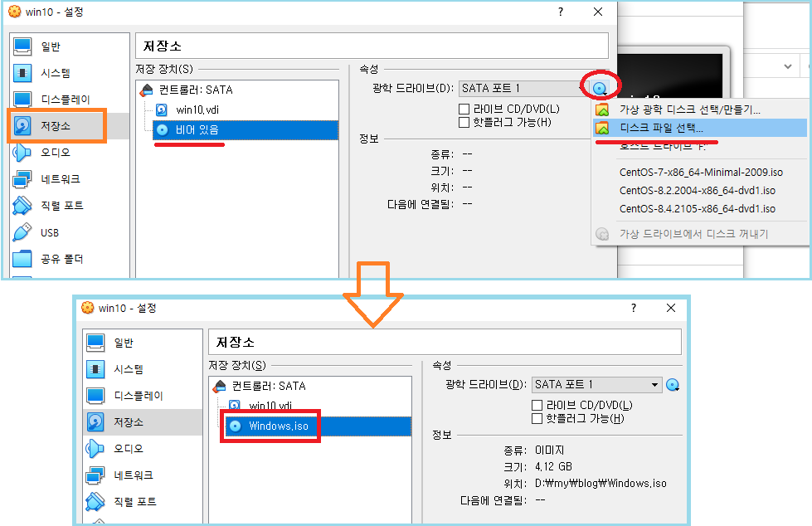Open 네트워크 settings in the upper dialog
Image resolution: width=812 pixels, height=526 pixels.
[x=69, y=179]
